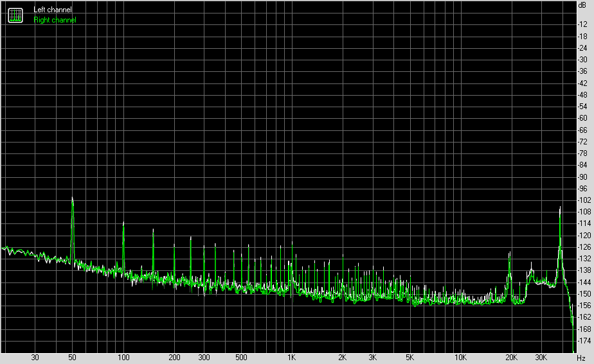Click the 300 frequency axis label

tap(204, 358)
